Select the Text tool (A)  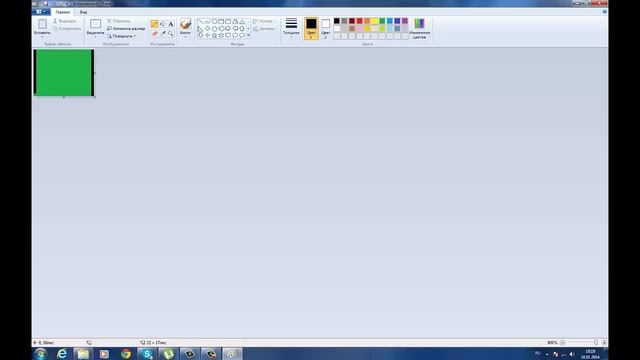coord(171,24)
